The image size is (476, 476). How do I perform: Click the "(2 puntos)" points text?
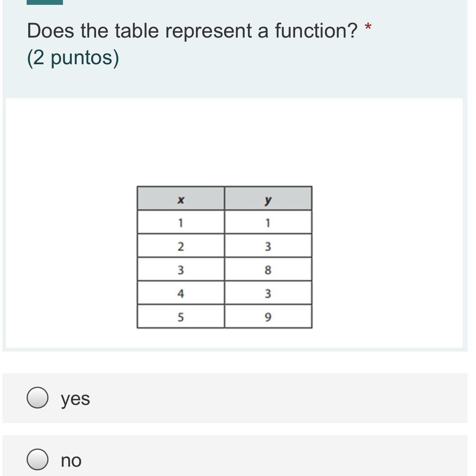point(73,57)
